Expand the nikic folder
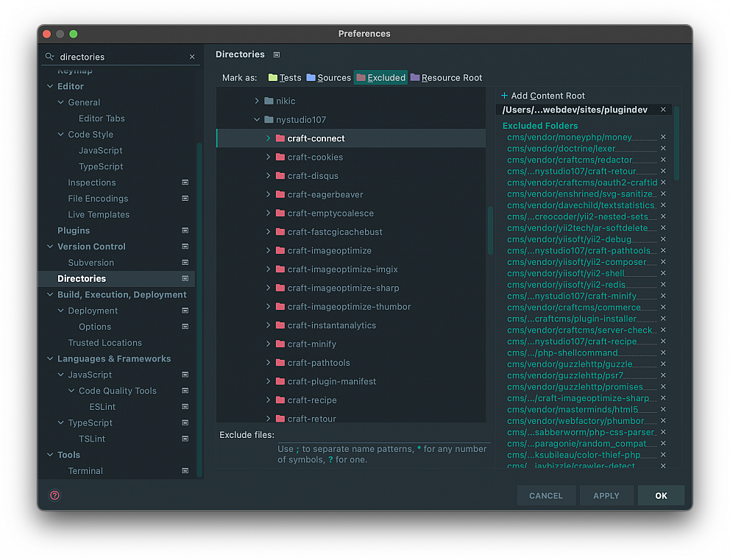730x560 pixels. (257, 101)
